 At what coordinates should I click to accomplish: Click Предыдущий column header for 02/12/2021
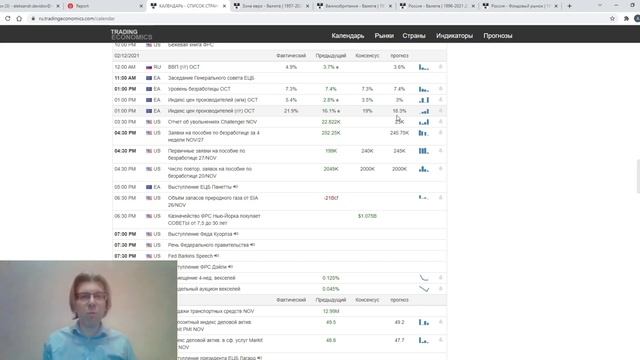click(331, 56)
